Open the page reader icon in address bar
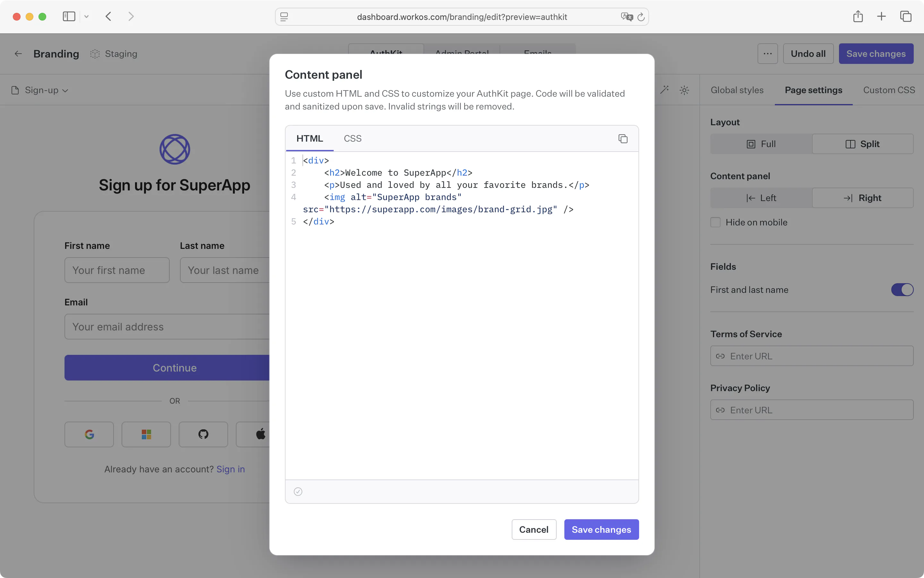This screenshot has height=578, width=924. click(x=284, y=17)
